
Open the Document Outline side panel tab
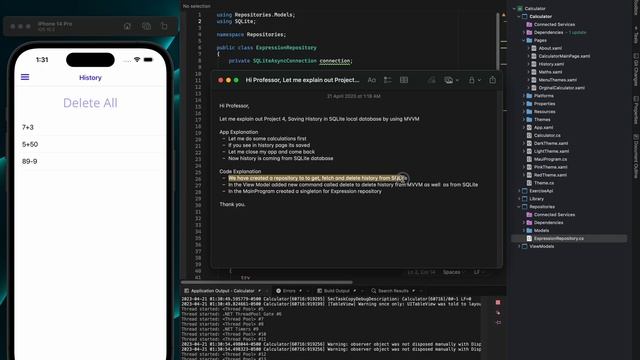(x=636, y=156)
